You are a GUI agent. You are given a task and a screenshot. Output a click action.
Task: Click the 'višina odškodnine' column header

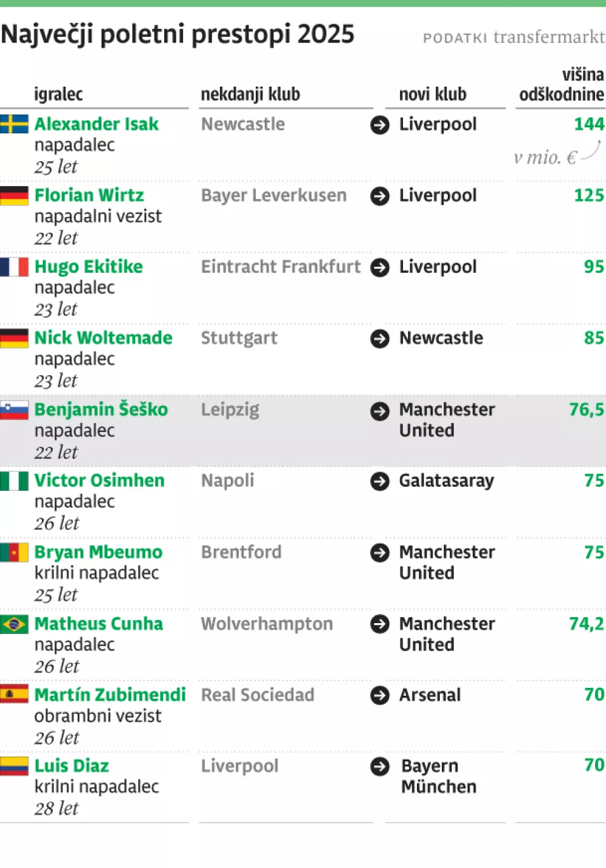pos(562,85)
